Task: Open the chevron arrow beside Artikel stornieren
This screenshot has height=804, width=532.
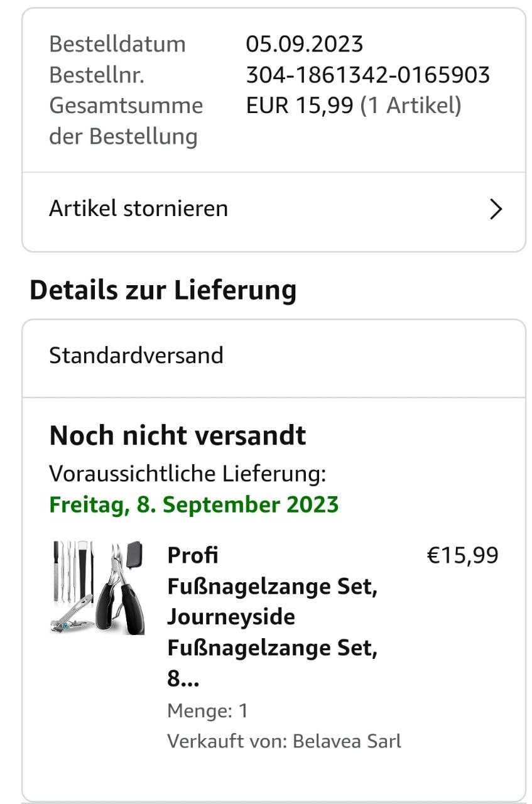Action: [496, 209]
